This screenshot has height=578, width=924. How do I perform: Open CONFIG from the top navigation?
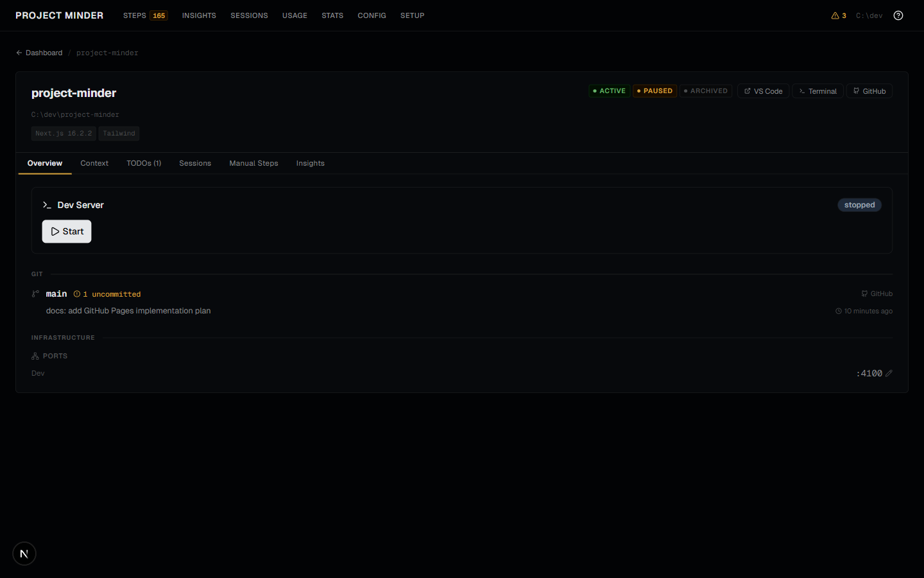[372, 15]
